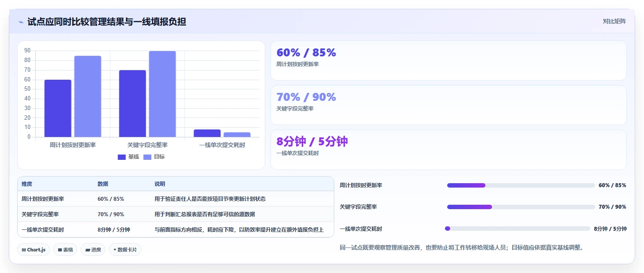Click the icon inside the 进度 tag
Image resolution: width=644 pixels, height=273 pixels.
click(88, 250)
